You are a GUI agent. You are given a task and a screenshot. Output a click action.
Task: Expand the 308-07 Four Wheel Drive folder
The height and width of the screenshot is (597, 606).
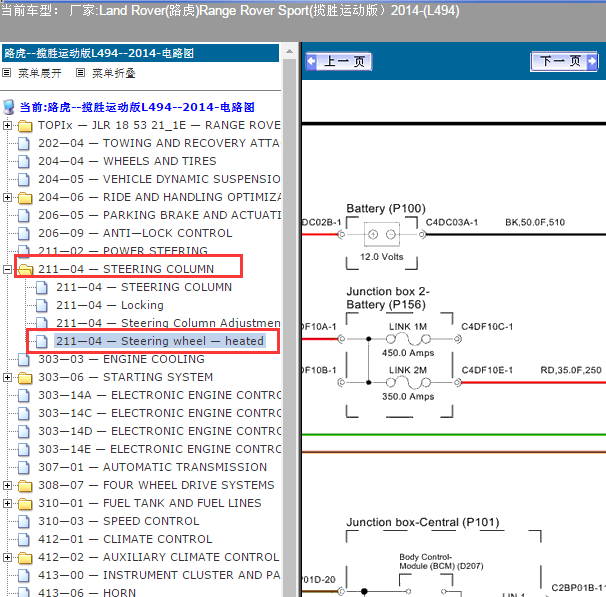[x=7, y=485]
